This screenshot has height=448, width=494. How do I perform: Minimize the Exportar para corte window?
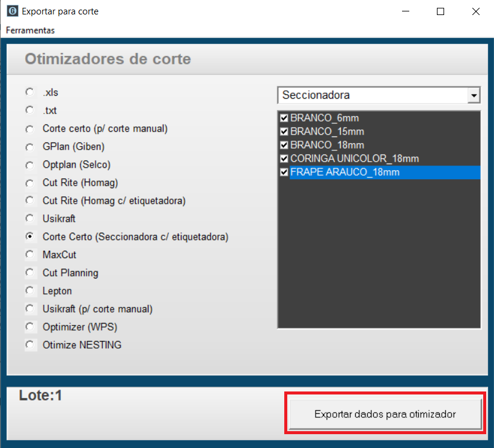(x=406, y=11)
